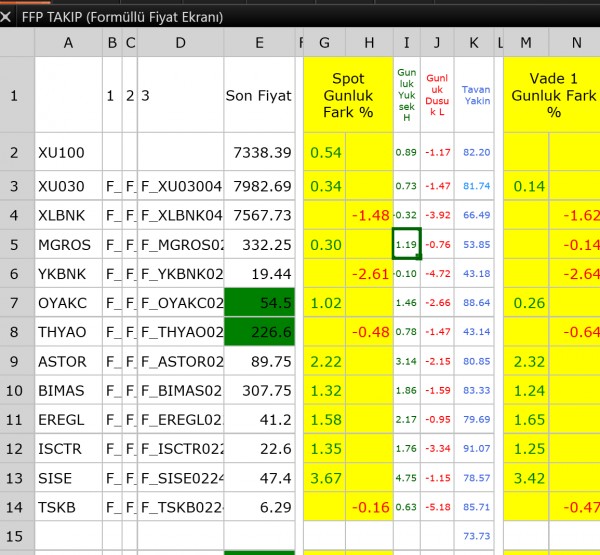Click the 'Son Fiyat' header cell
Screen dimensions: 600x555
259,95
